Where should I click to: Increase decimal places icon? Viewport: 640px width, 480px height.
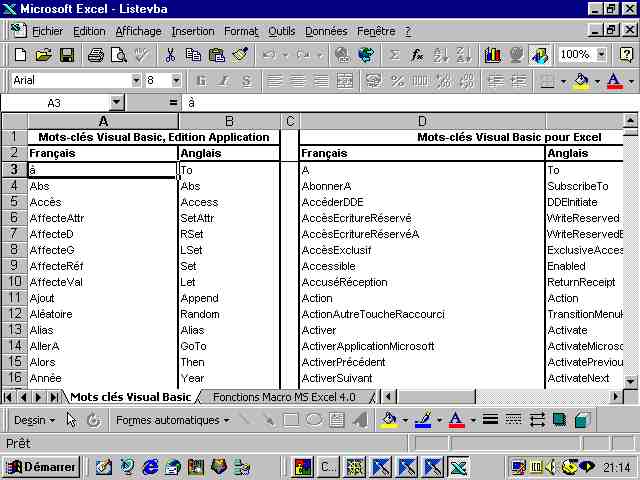[443, 81]
